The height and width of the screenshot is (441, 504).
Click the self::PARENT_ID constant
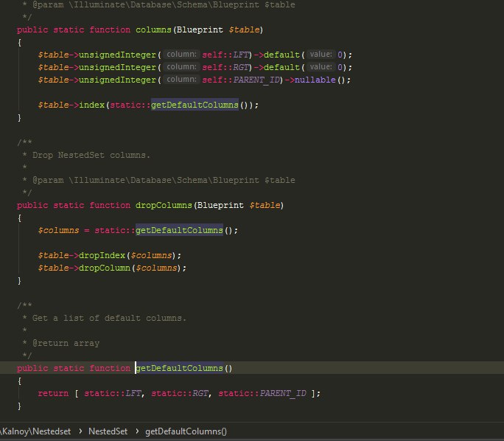(241, 80)
